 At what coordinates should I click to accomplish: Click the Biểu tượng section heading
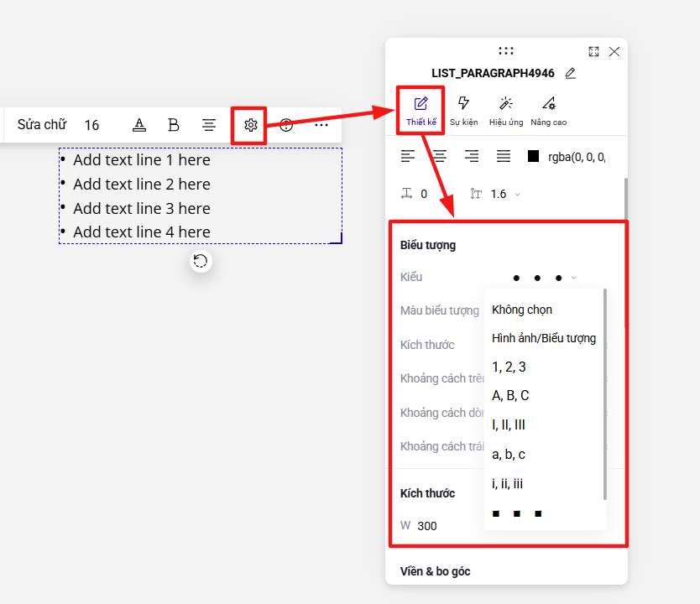tap(428, 245)
